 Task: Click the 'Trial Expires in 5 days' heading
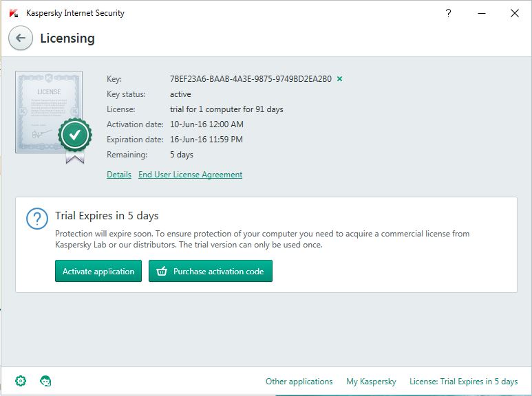tap(107, 216)
